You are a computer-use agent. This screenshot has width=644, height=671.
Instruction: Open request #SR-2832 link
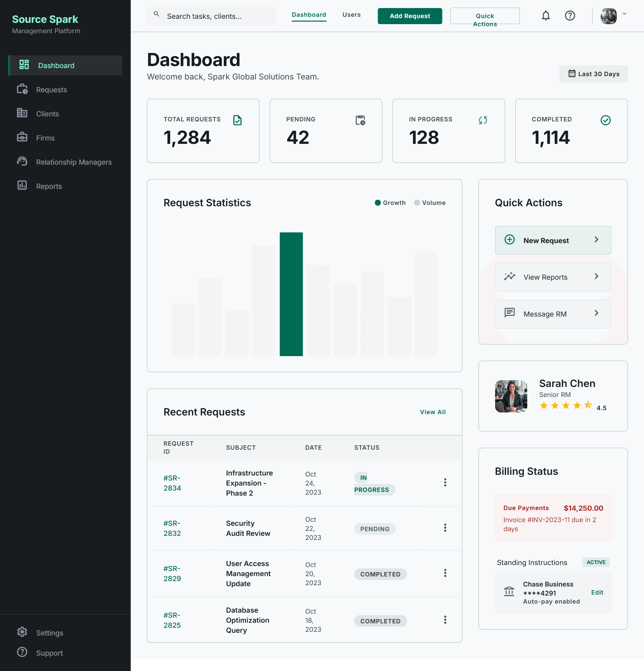[172, 528]
